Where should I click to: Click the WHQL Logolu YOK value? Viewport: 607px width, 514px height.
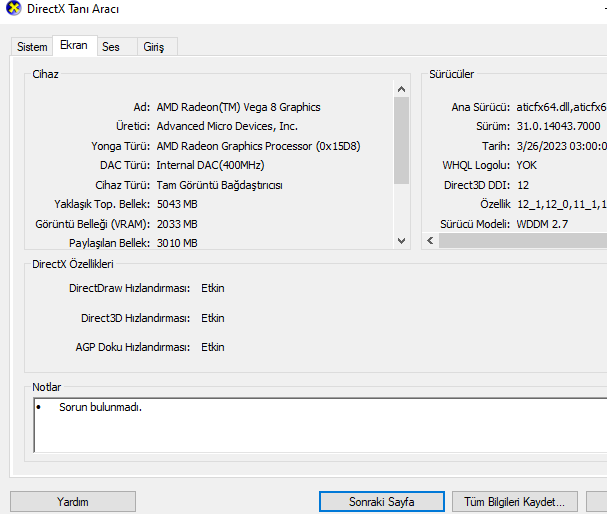pyautogui.click(x=526, y=165)
